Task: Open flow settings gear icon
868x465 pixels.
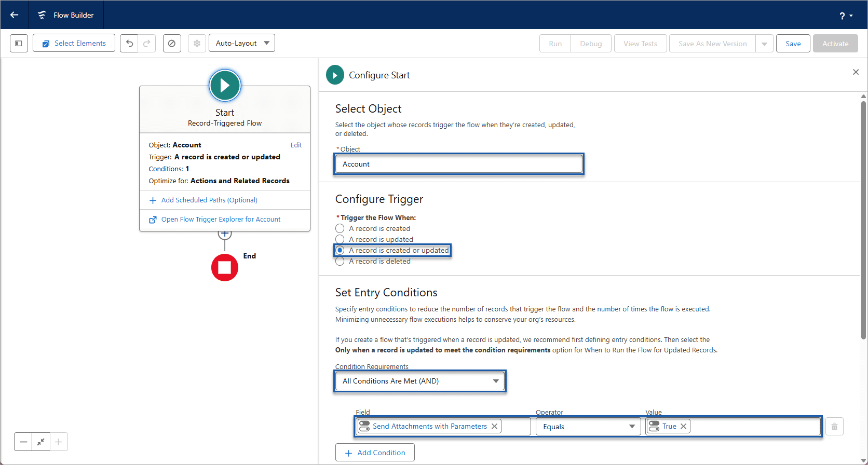Action: tap(197, 44)
